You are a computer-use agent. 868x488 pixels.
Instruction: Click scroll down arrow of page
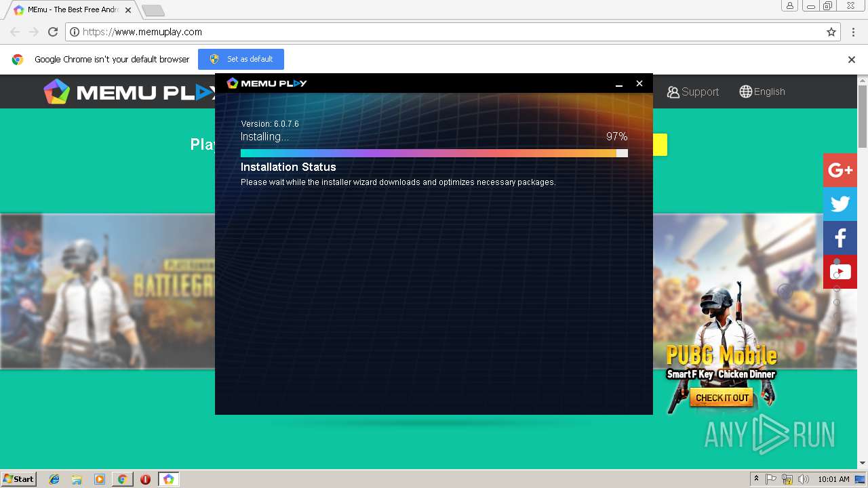[863, 464]
